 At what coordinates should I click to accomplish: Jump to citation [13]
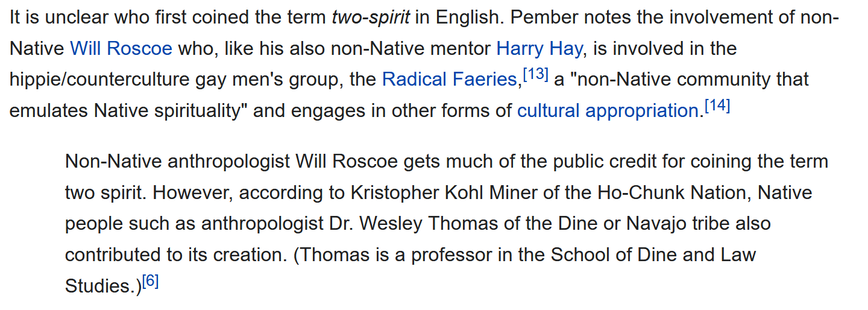point(536,75)
